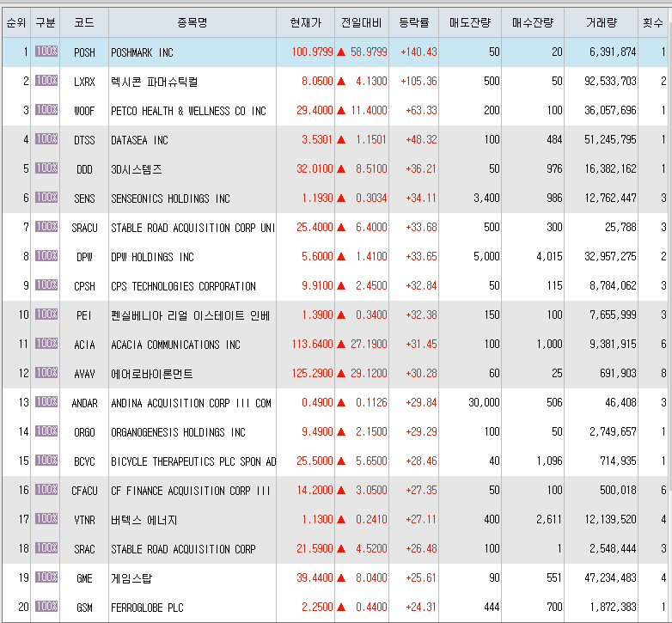The height and width of the screenshot is (623, 672).
Task: Select the 3D시스템즈 stock name
Action: [x=137, y=169]
